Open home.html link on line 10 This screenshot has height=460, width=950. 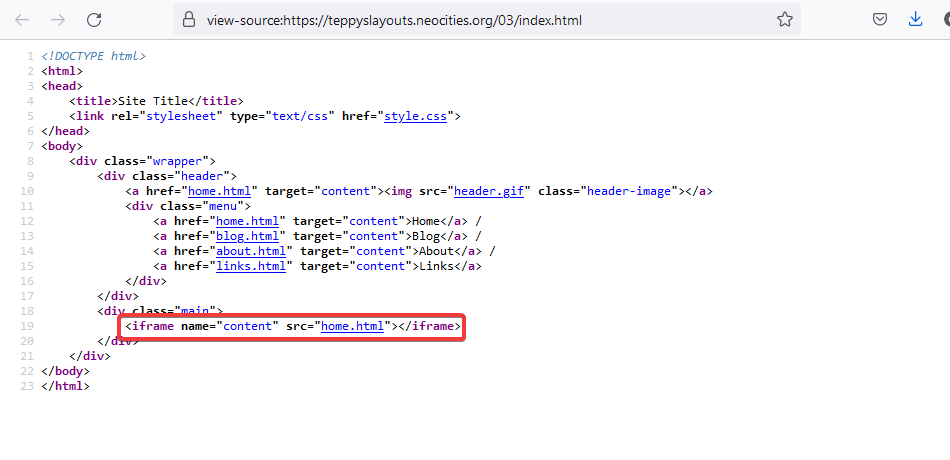pyautogui.click(x=219, y=192)
